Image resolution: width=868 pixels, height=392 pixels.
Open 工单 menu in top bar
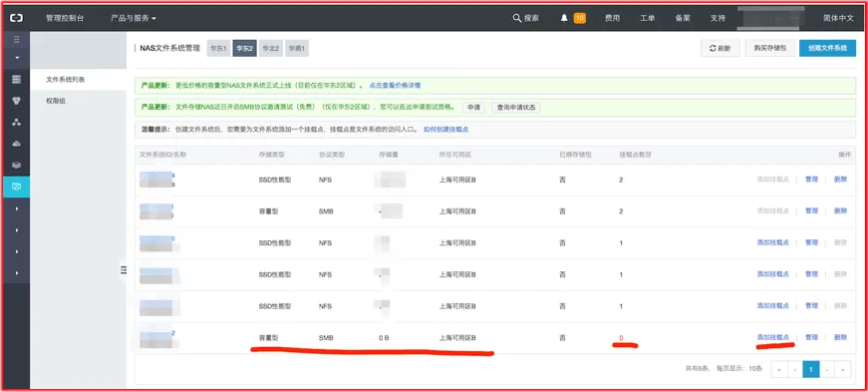(648, 18)
